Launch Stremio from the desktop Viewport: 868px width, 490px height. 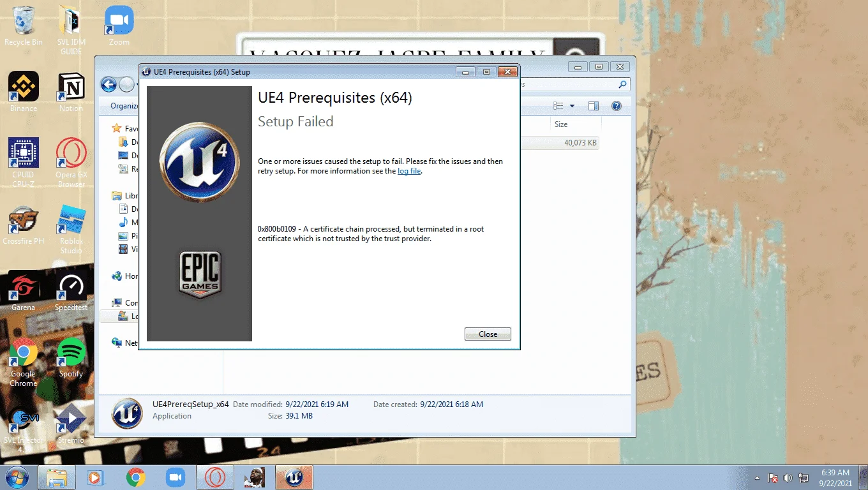tap(71, 423)
